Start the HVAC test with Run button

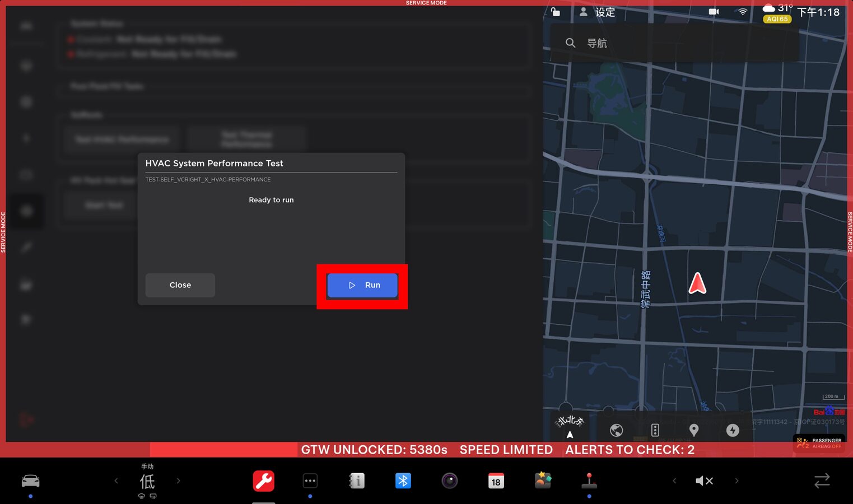coord(362,285)
